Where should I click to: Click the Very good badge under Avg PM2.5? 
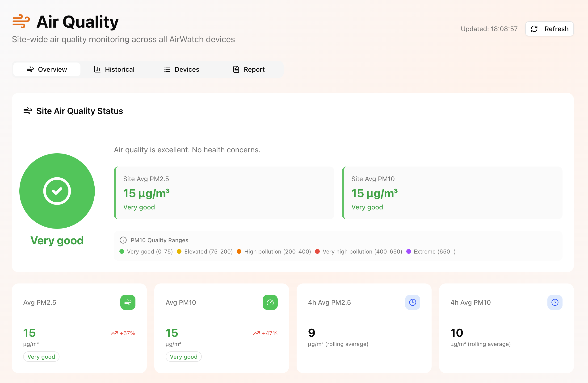41,357
